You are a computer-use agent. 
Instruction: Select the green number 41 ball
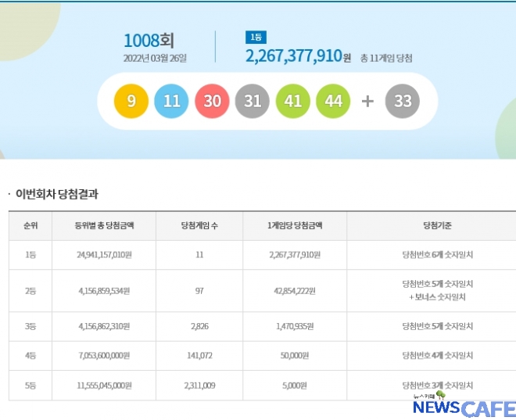point(293,102)
